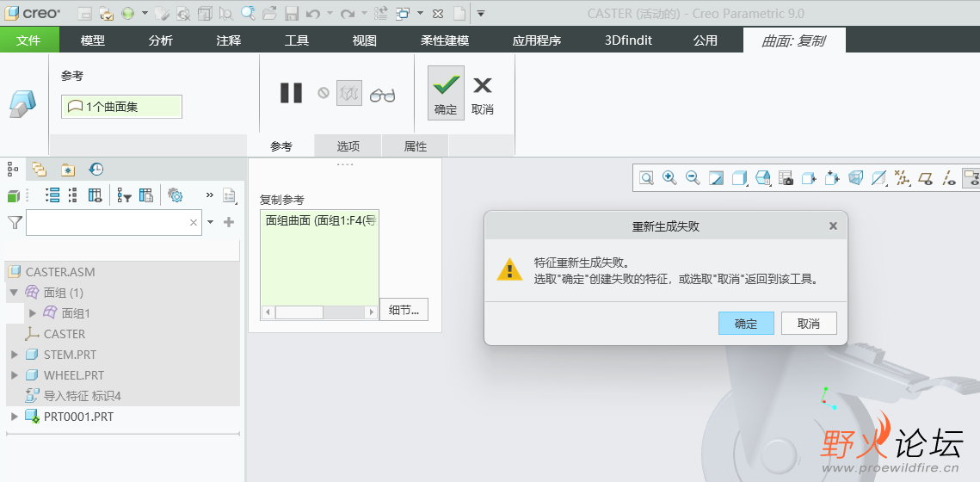Switch to the 柔性建模 ribbon tab
Image resolution: width=980 pixels, height=482 pixels.
point(444,40)
